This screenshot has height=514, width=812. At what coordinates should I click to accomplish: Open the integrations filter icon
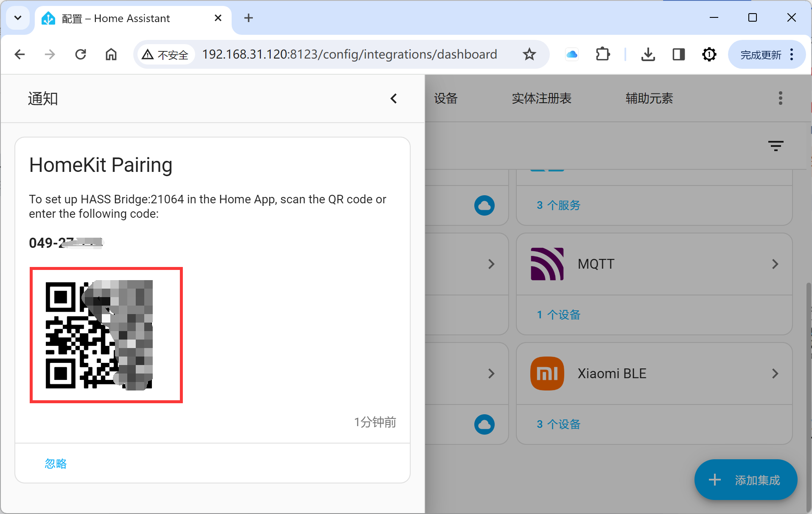pos(776,146)
